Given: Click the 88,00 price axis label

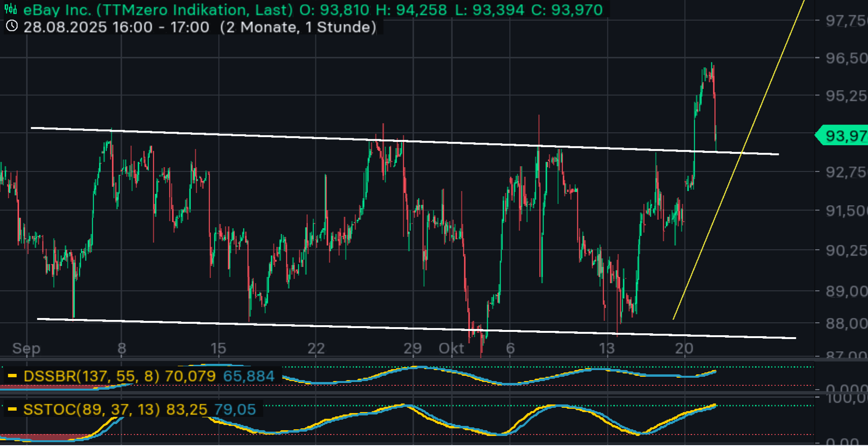Looking at the screenshot, I should tap(846, 324).
